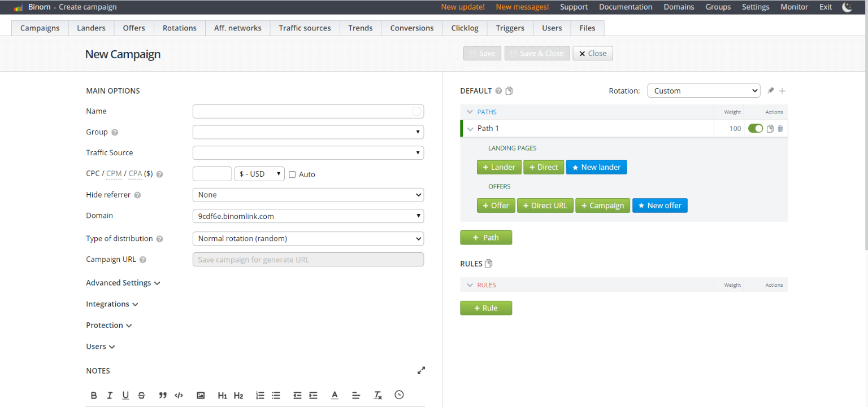
Task: Add a new rule with the Rule button
Action: coord(485,308)
